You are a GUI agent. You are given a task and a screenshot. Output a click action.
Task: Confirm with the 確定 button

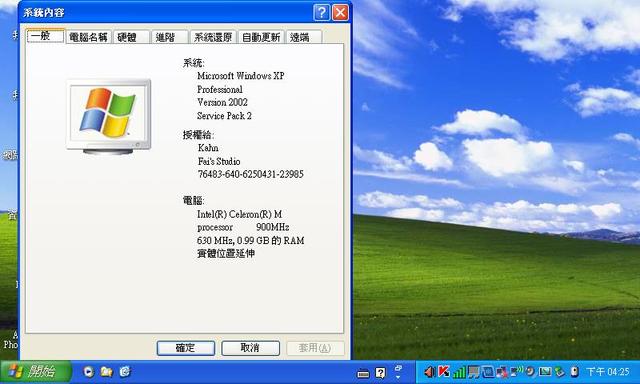point(186,348)
